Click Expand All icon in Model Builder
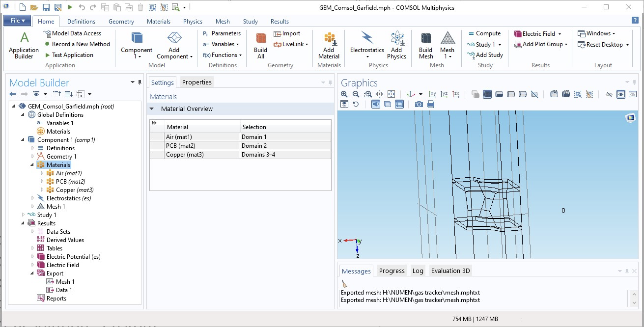The height and width of the screenshot is (327, 644). (x=69, y=94)
